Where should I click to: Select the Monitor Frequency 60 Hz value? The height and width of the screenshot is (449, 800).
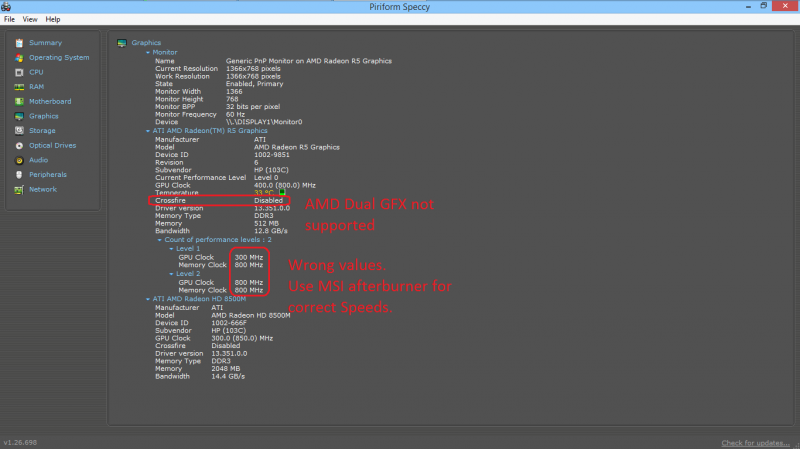click(x=236, y=114)
